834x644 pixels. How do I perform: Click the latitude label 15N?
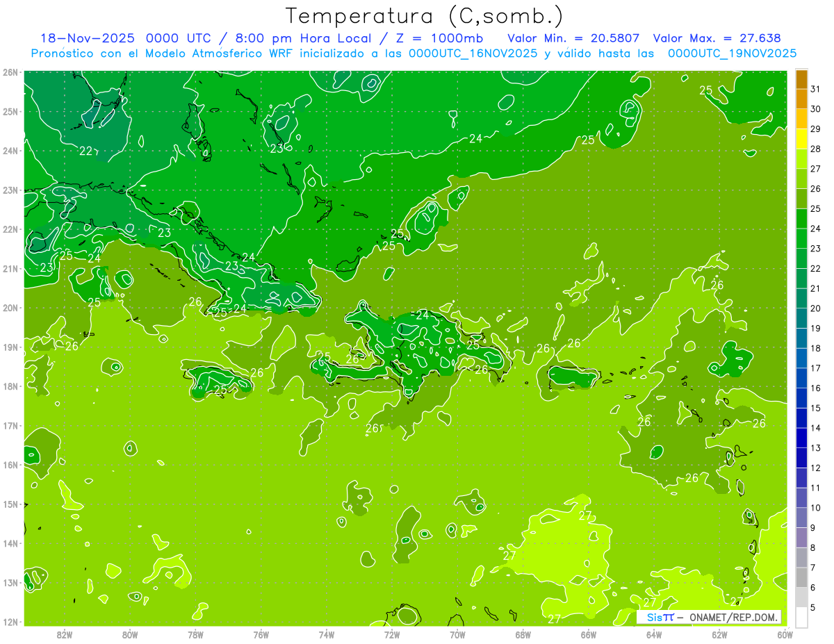(10, 504)
